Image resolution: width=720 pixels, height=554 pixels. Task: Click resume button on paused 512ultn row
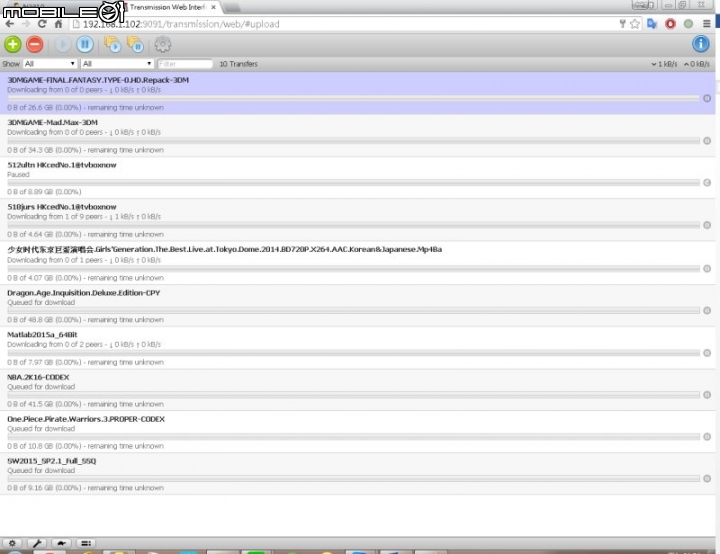click(x=707, y=183)
